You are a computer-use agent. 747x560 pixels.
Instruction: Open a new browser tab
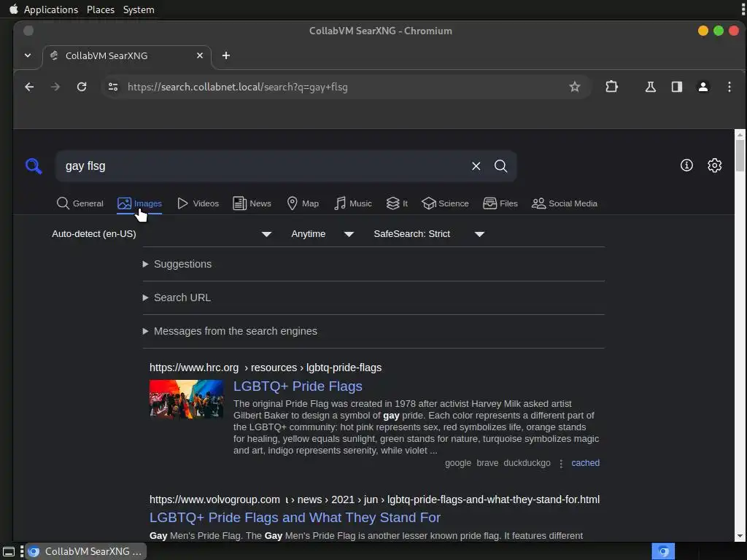click(226, 55)
